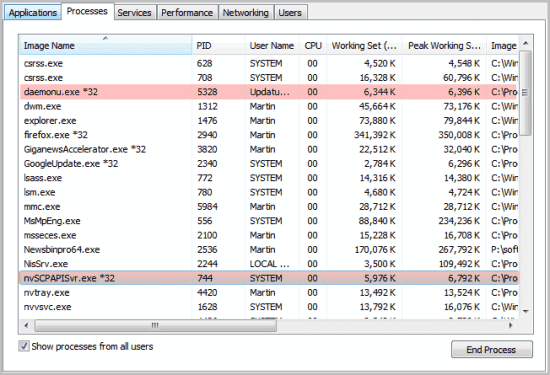Click the 341,392 K working set value
The height and width of the screenshot is (375, 550).
coord(375,135)
